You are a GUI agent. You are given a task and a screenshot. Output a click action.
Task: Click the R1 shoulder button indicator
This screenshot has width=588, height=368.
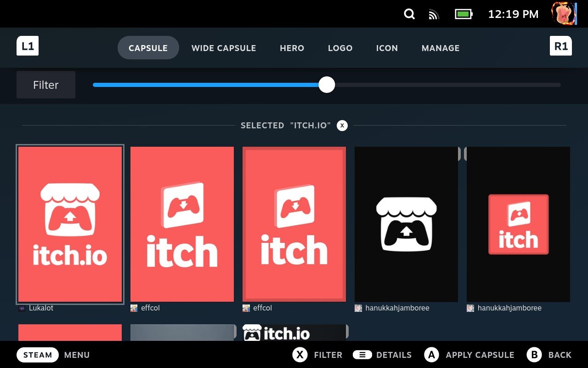pos(560,46)
